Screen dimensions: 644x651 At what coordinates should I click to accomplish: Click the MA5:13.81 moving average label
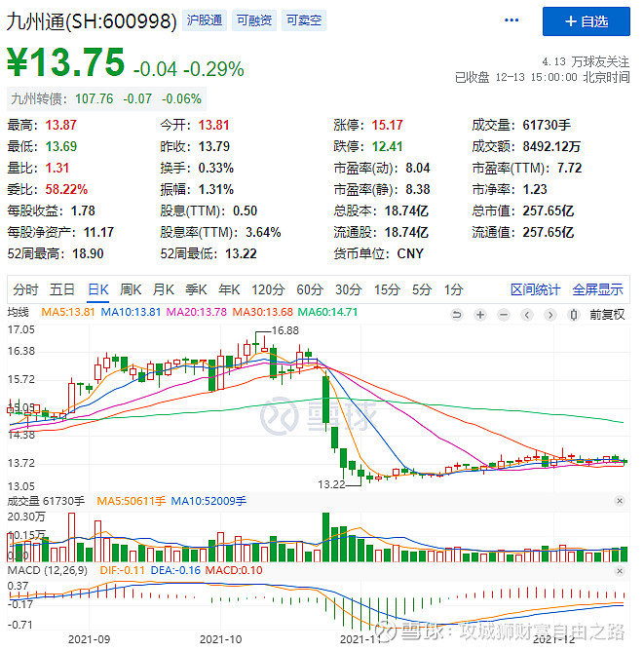pyautogui.click(x=68, y=312)
